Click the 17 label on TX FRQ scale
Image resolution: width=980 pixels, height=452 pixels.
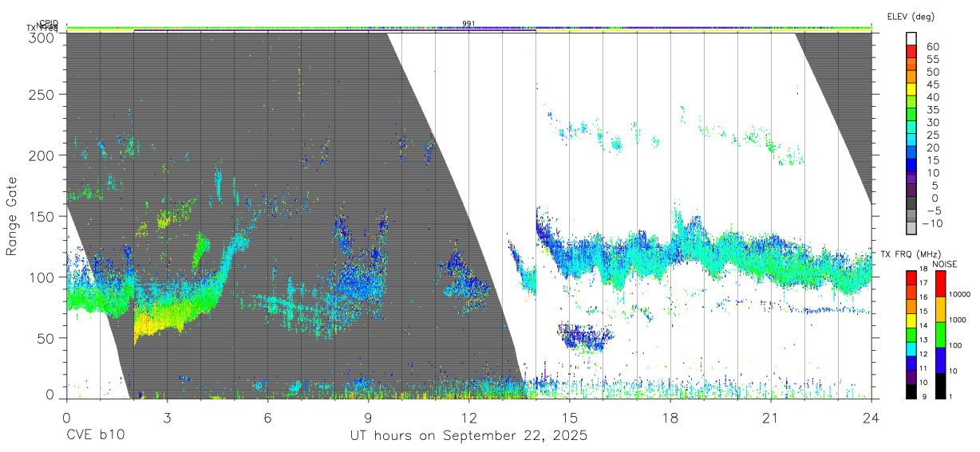click(923, 282)
